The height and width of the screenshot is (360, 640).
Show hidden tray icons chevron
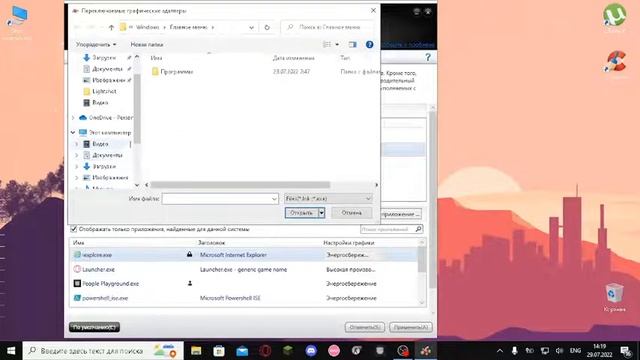500,351
